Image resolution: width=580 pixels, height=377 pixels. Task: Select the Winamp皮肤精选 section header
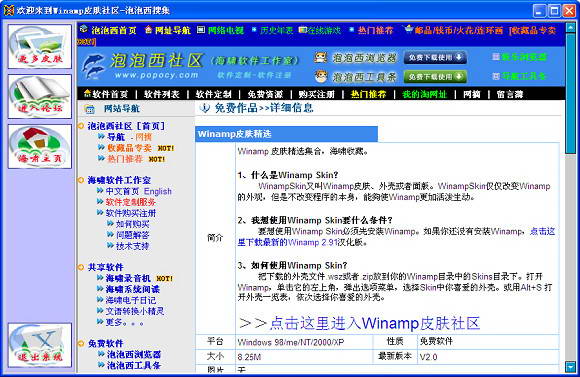pyautogui.click(x=286, y=134)
